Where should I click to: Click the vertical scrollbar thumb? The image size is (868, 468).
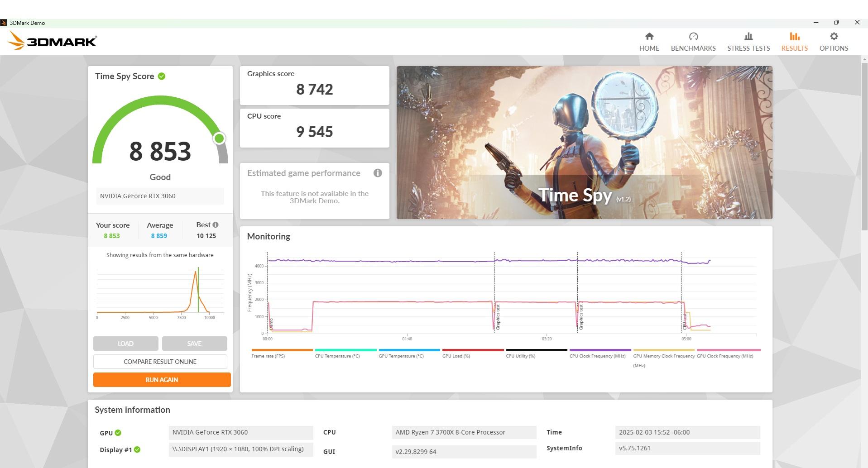pos(864,147)
